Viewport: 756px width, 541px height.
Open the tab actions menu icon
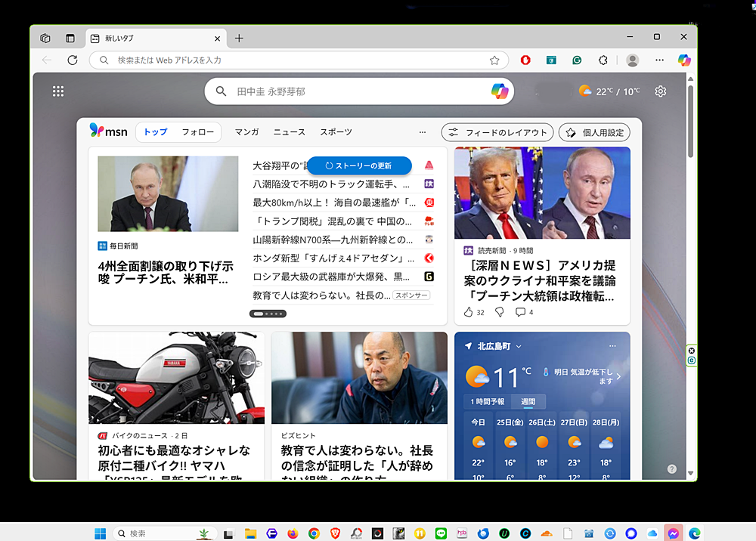click(70, 38)
